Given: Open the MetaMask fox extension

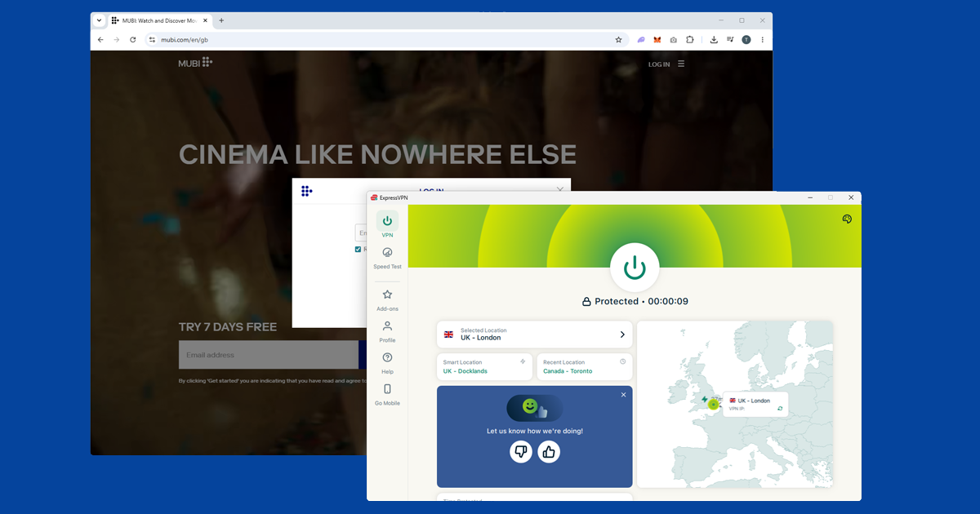Looking at the screenshot, I should coord(657,39).
